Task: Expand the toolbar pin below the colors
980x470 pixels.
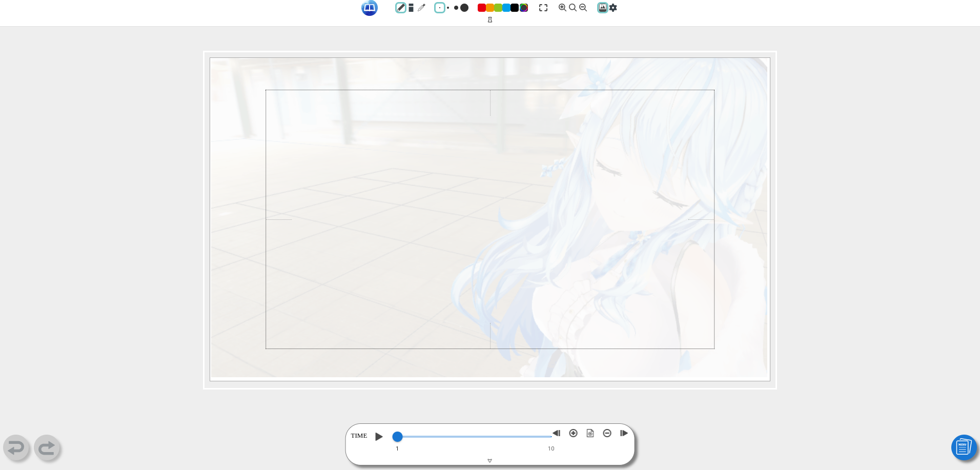Action: tap(490, 20)
